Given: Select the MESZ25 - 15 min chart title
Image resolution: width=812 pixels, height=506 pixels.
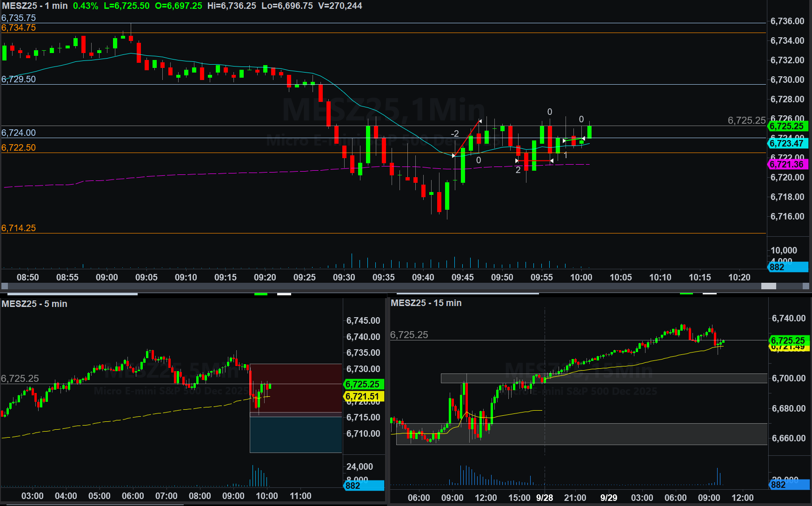Looking at the screenshot, I should point(426,303).
